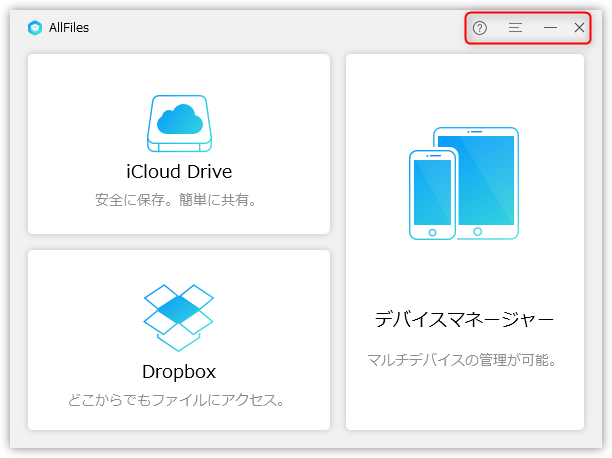Click the AllFiles logo icon
612x458 pixels.
click(x=35, y=28)
